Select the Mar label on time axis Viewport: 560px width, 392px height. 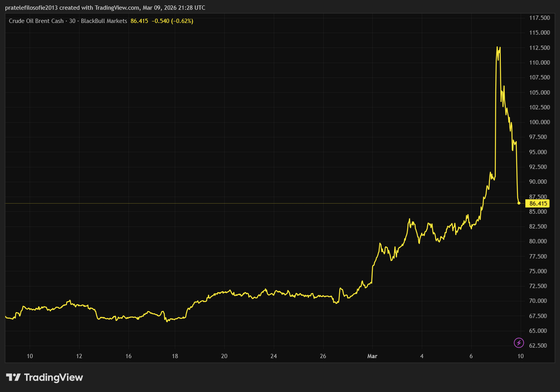[x=372, y=356]
